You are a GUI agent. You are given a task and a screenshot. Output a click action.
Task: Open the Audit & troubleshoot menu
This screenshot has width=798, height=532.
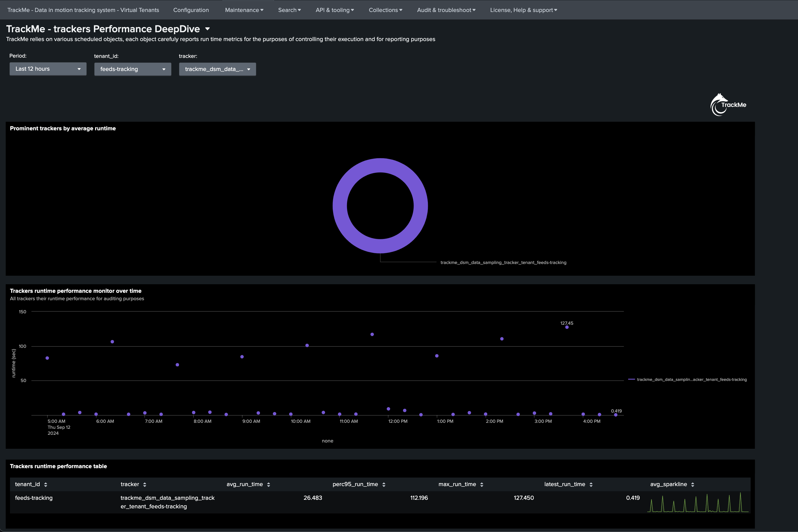point(446,10)
